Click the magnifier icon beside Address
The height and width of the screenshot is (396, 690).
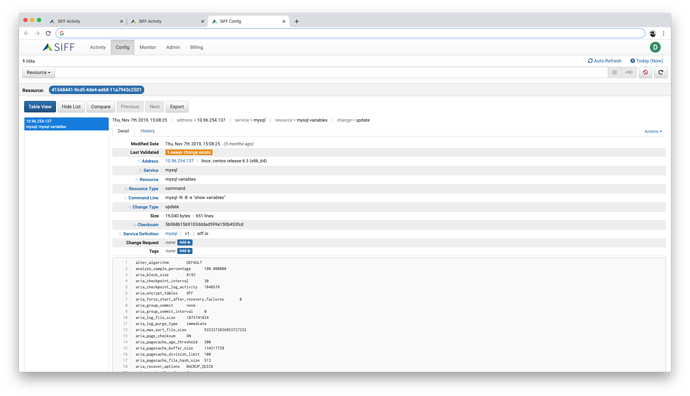139,161
